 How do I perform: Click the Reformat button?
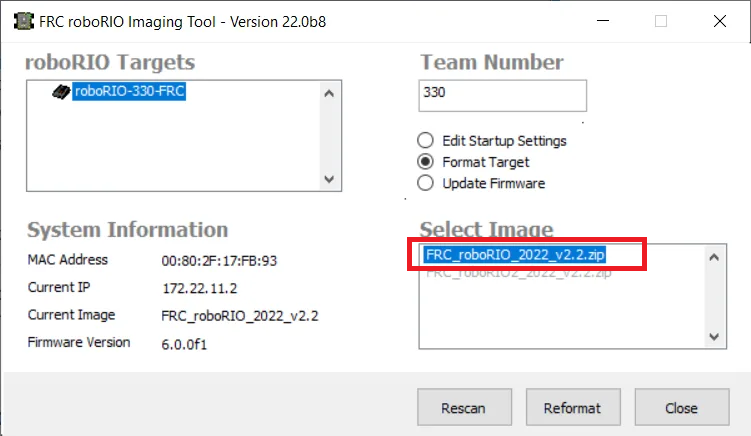(x=573, y=407)
